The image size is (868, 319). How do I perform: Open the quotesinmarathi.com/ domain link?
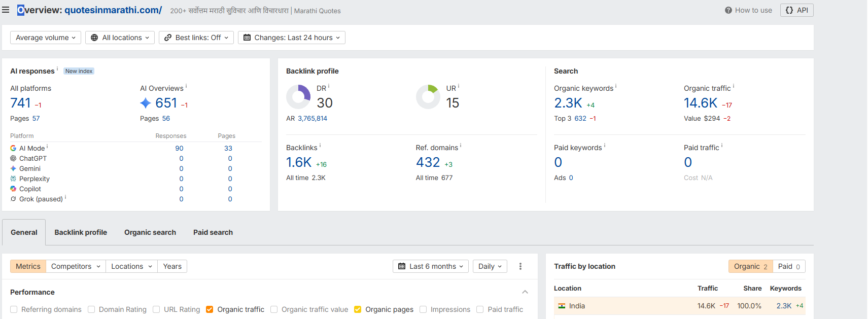tap(113, 10)
